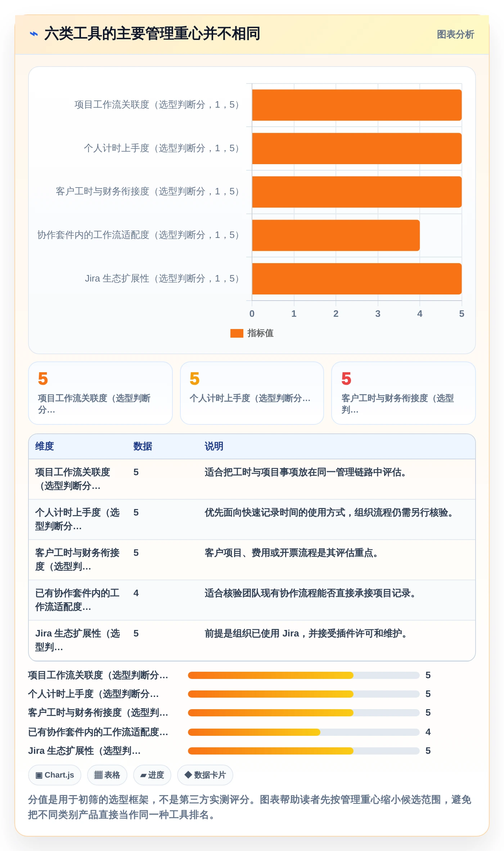Click the footnote paragraph starting 分值是用于初筛

point(250,807)
